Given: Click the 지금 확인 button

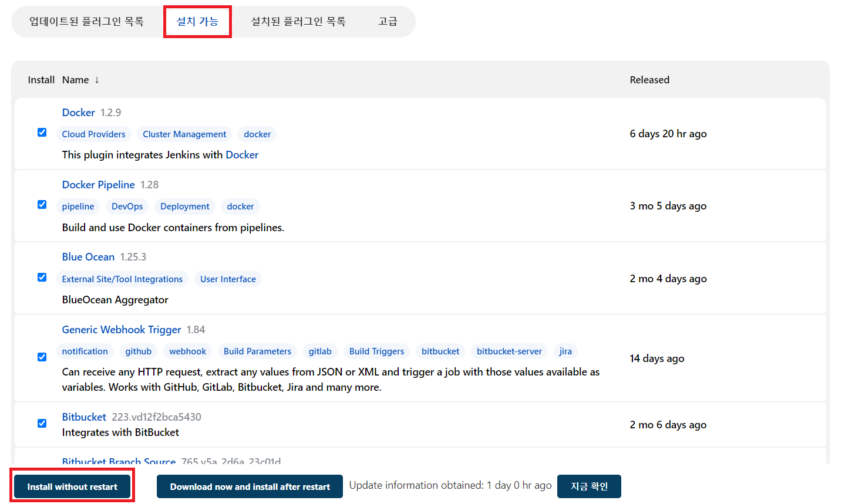Looking at the screenshot, I should (589, 486).
